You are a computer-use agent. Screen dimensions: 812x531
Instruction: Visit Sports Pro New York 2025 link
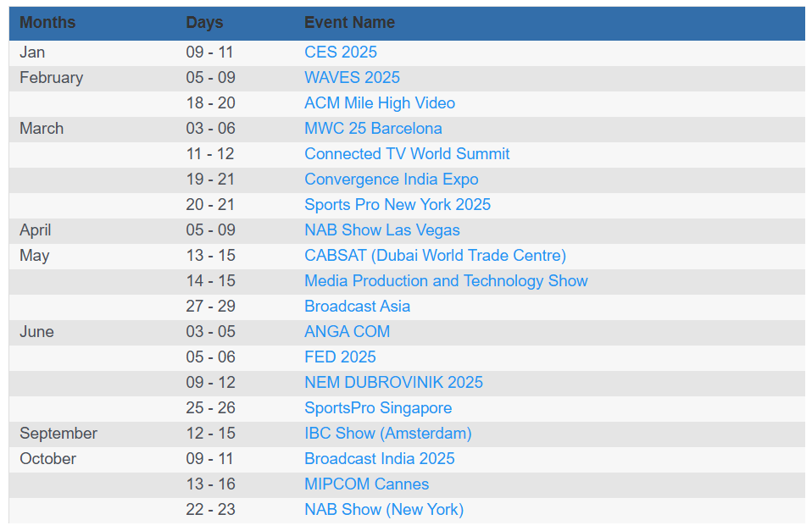tap(398, 204)
